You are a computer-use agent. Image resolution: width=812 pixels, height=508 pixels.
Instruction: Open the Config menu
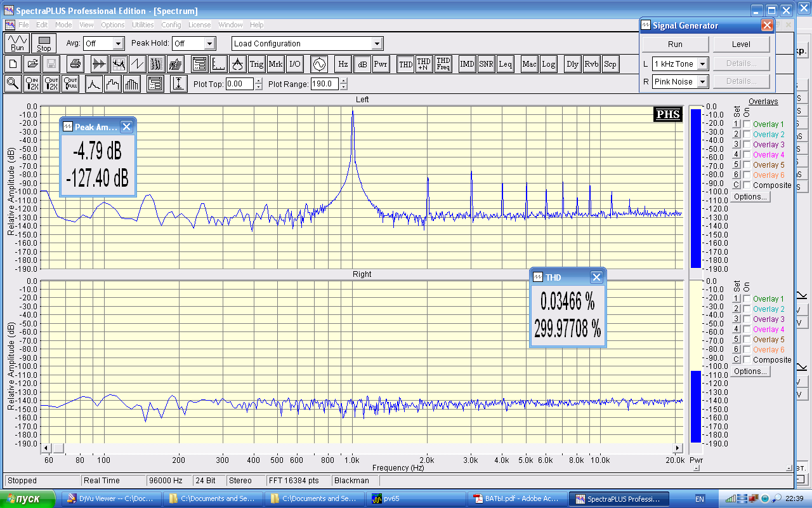click(171, 25)
